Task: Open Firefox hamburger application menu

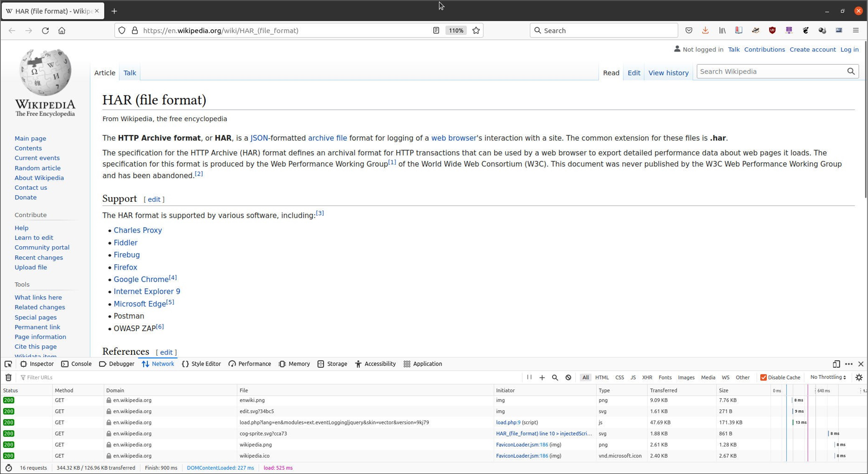Action: pos(855,31)
